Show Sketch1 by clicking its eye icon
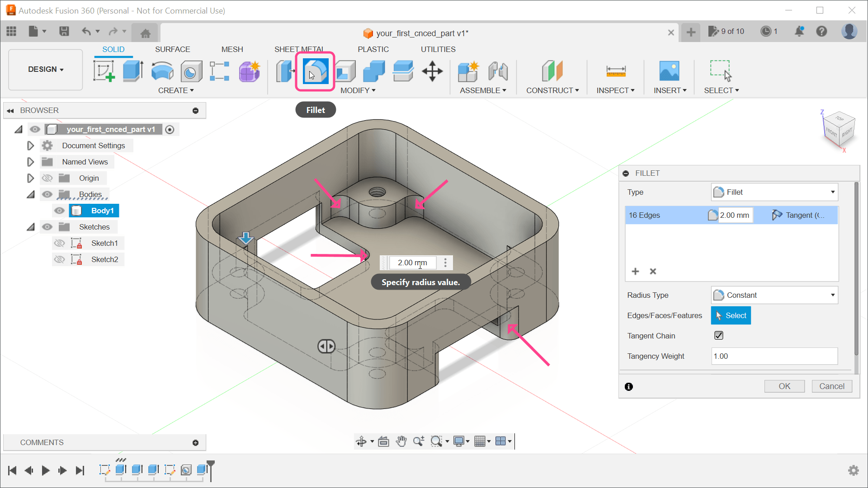 tap(59, 243)
